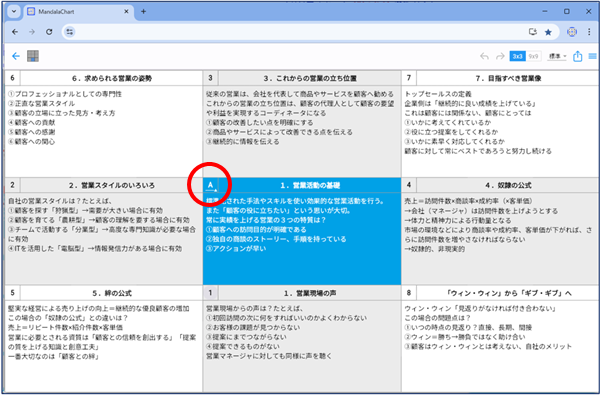The height and width of the screenshot is (395, 600).
Task: Open the site information icon in the address bar
Action: tap(69, 32)
